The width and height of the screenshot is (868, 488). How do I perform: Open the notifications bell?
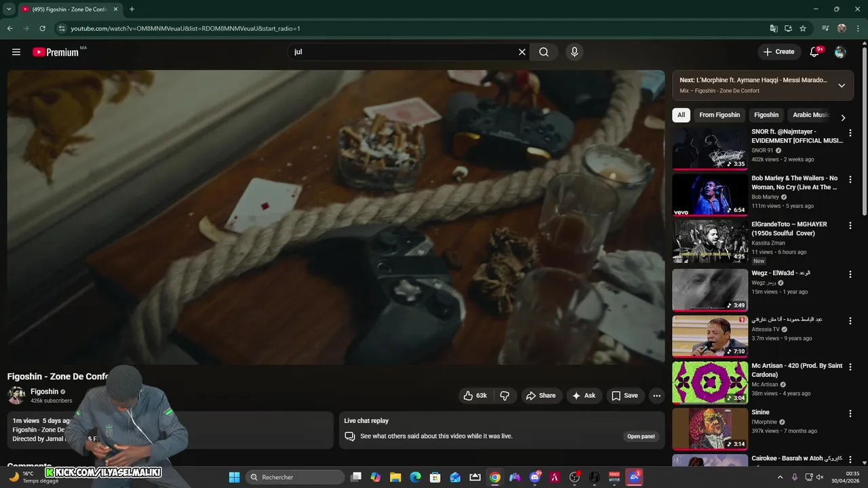tap(815, 52)
